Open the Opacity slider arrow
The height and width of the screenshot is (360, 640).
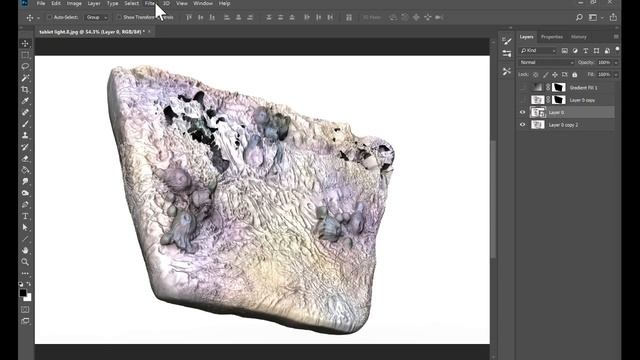pos(616,62)
